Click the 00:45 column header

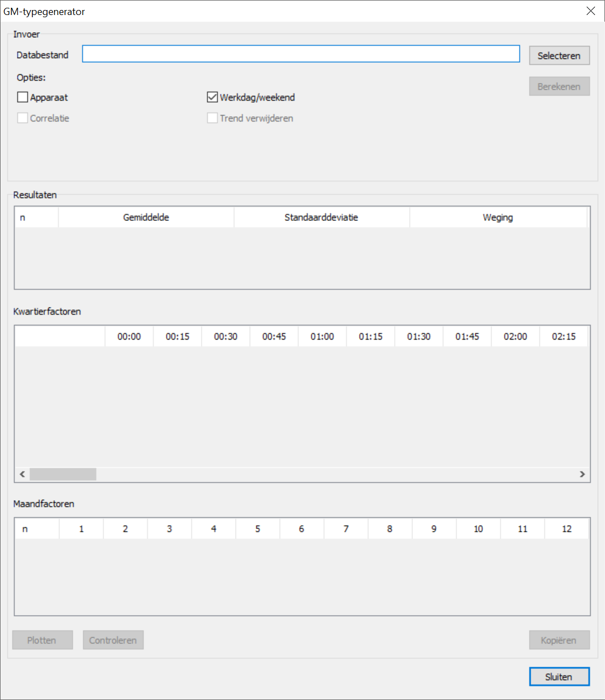(x=274, y=336)
